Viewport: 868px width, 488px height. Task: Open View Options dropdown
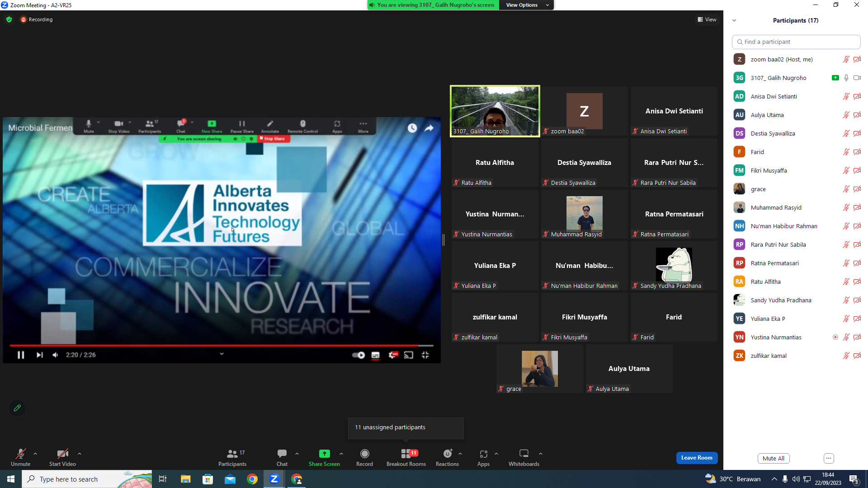coord(527,5)
